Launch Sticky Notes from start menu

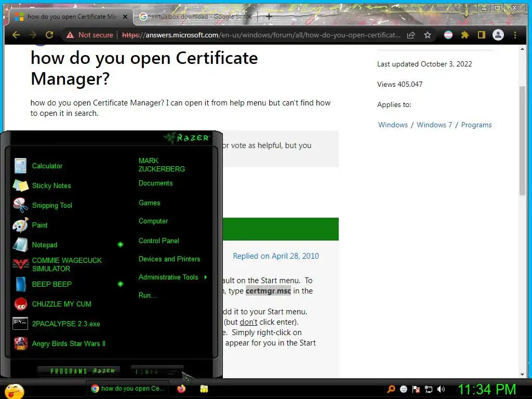pos(51,185)
